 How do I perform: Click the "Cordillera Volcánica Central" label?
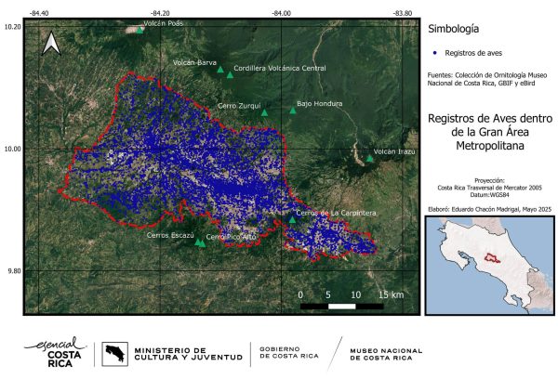(x=280, y=68)
